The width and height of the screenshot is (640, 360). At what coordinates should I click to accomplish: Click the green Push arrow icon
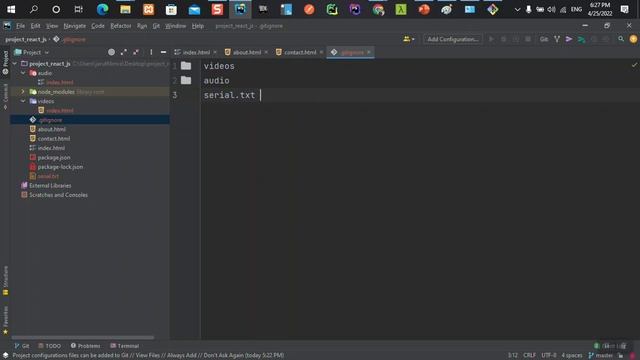[581, 39]
